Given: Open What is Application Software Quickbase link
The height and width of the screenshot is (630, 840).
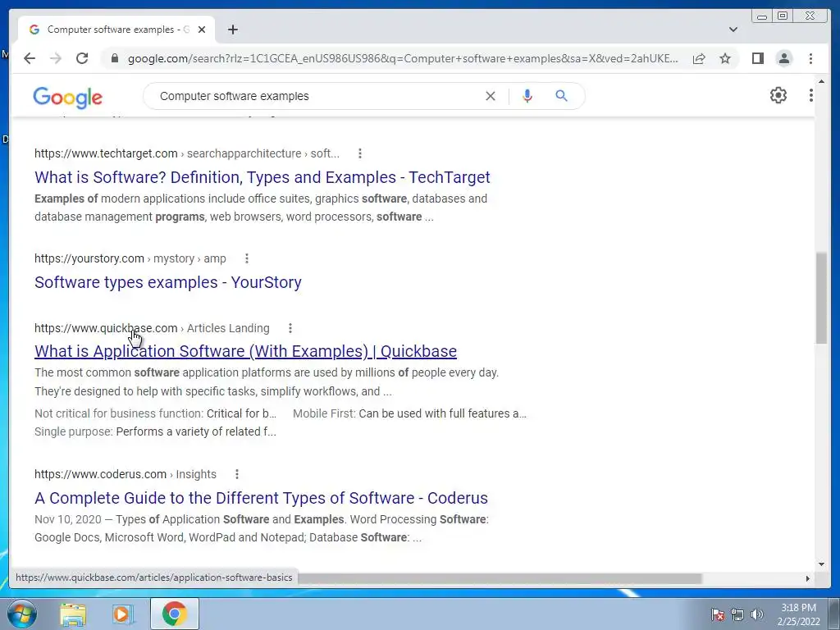Looking at the screenshot, I should point(245,351).
